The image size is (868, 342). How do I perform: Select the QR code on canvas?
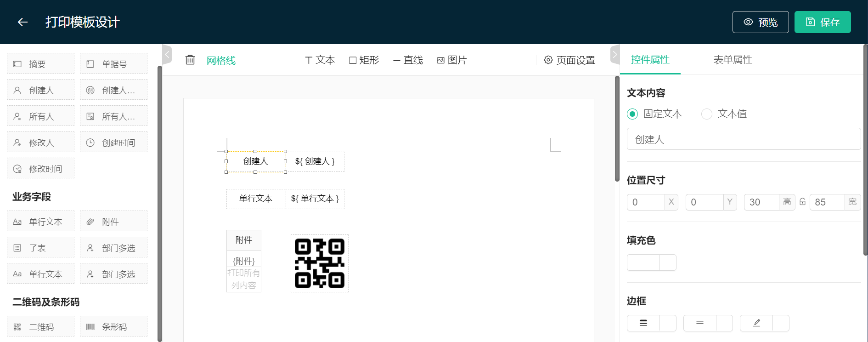320,263
